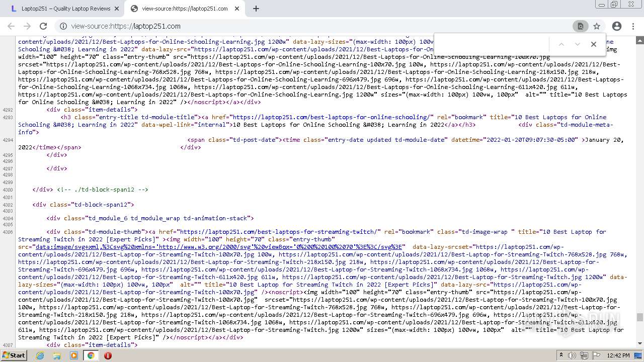The height and width of the screenshot is (362, 644).
Task: Open the network tray icon
Action: (584, 355)
